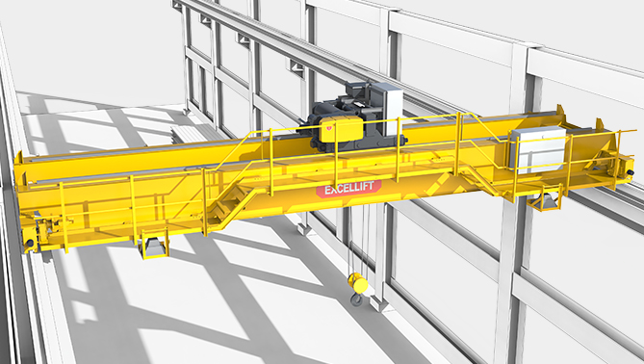
Task: Click the grey lamp under right platform
Action: [x=547, y=201]
